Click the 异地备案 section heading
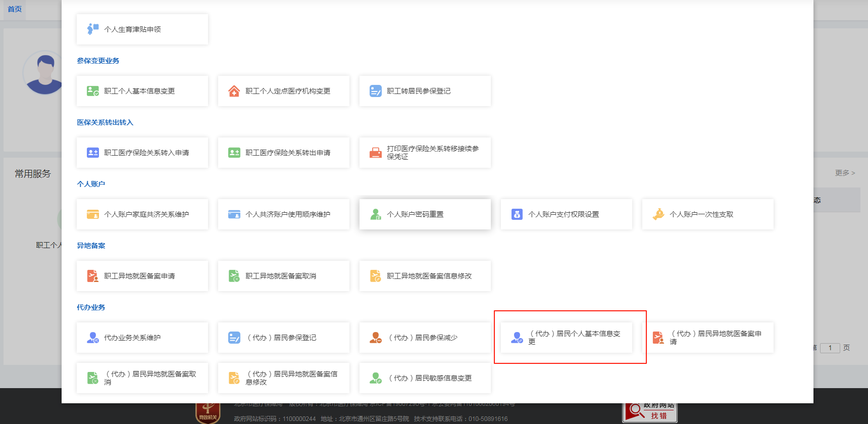 91,246
